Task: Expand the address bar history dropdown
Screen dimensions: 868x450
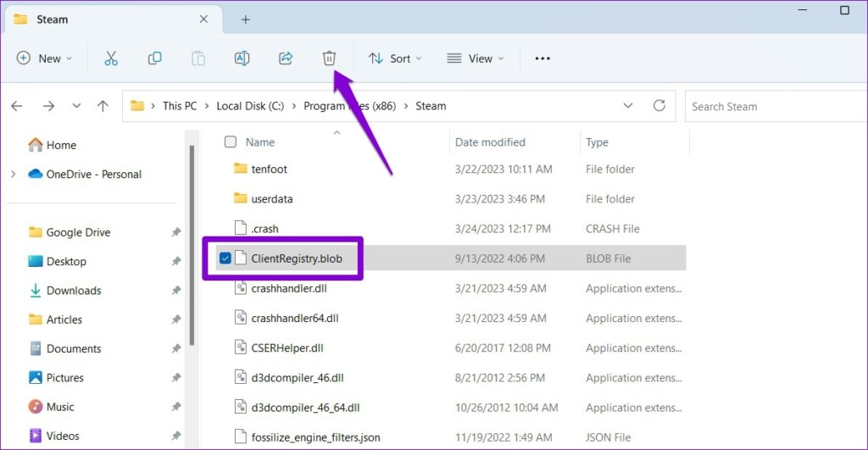Action: tap(628, 105)
